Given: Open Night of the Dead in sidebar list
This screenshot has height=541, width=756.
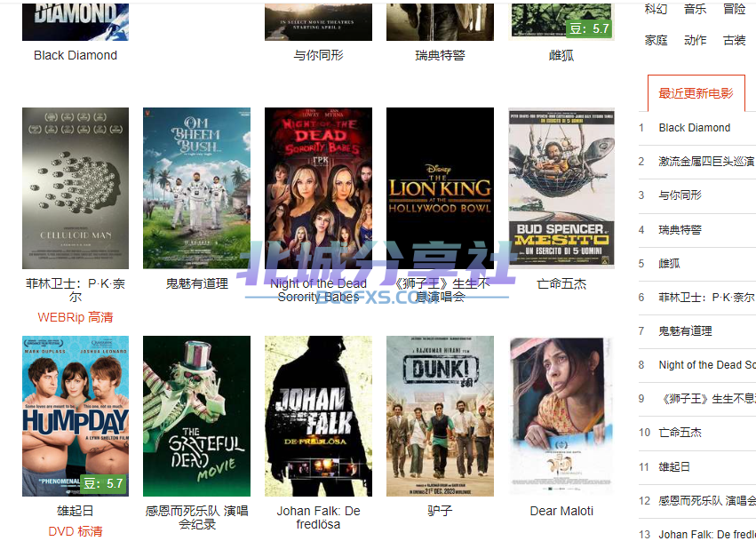Looking at the screenshot, I should tap(707, 365).
